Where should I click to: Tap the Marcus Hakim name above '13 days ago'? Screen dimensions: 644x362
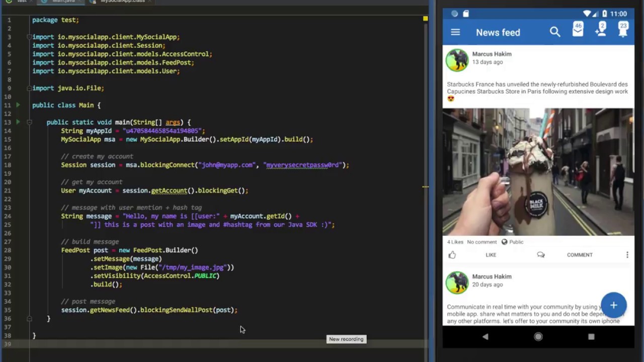click(492, 54)
